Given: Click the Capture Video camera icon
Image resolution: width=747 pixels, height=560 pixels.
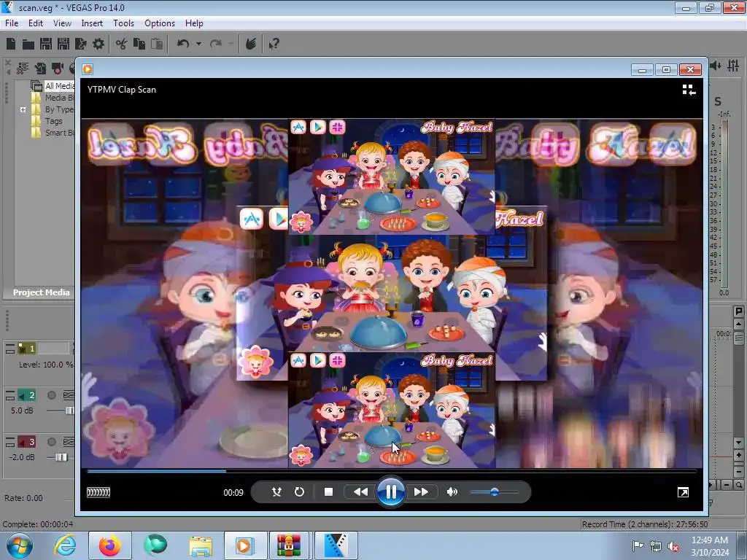Looking at the screenshot, I should [58, 69].
